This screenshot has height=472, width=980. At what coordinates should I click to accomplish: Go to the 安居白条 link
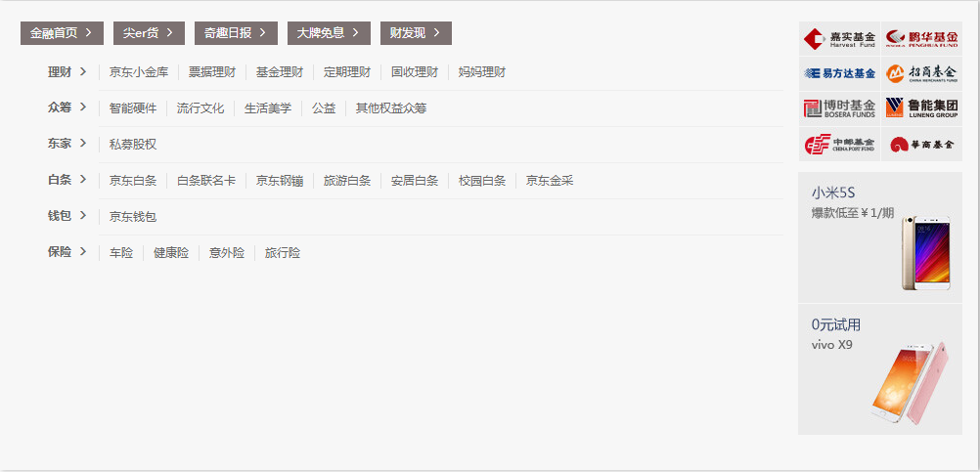click(x=415, y=181)
